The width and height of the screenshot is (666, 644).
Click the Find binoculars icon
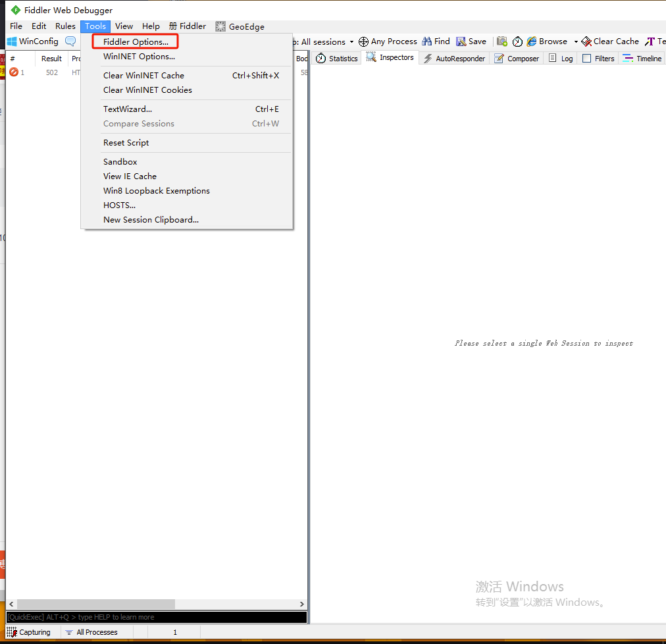[x=426, y=41]
